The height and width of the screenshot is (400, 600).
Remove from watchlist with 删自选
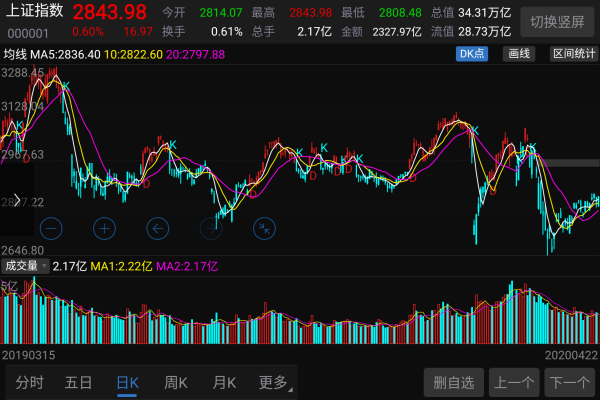tap(454, 382)
